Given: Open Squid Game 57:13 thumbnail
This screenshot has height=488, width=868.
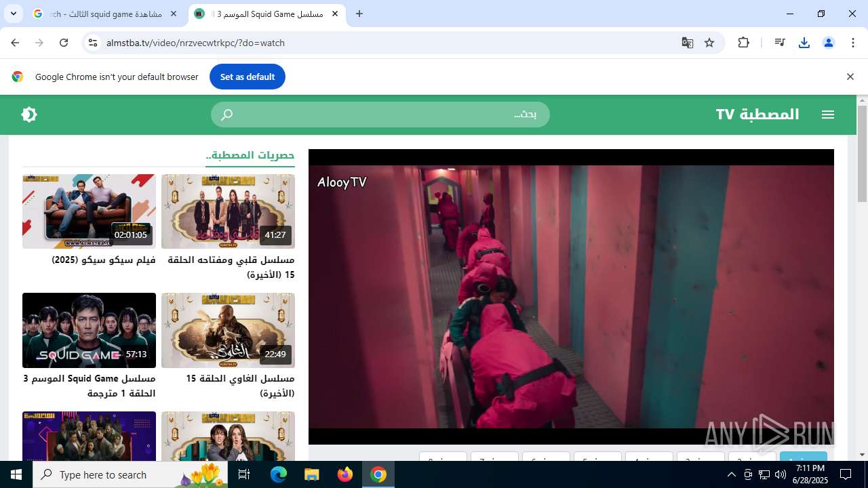Looking at the screenshot, I should click(x=89, y=330).
